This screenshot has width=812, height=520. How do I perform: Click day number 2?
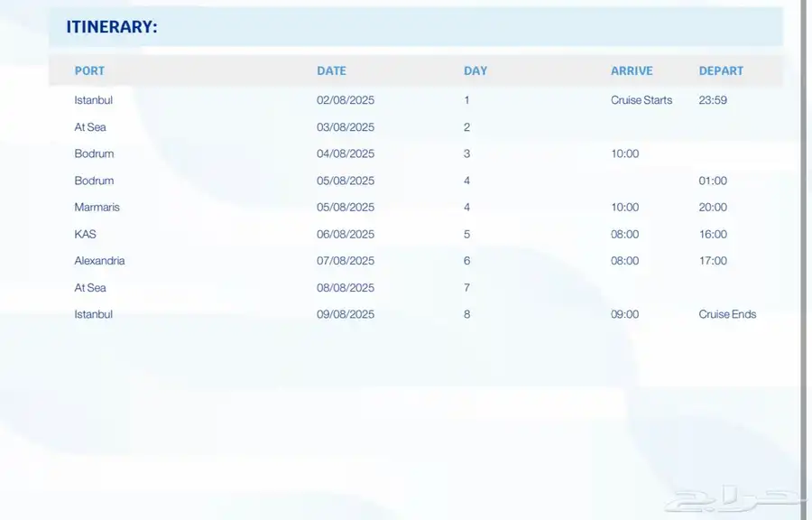(x=467, y=127)
